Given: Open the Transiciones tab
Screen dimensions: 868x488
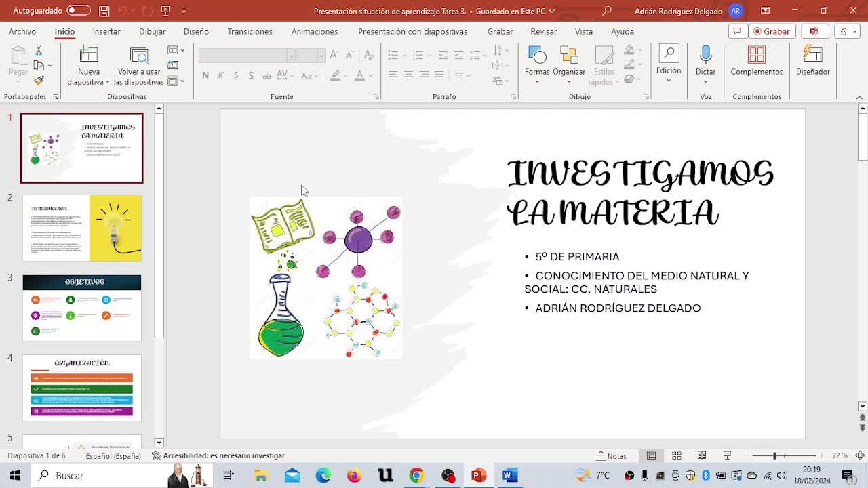Looking at the screenshot, I should [x=250, y=31].
